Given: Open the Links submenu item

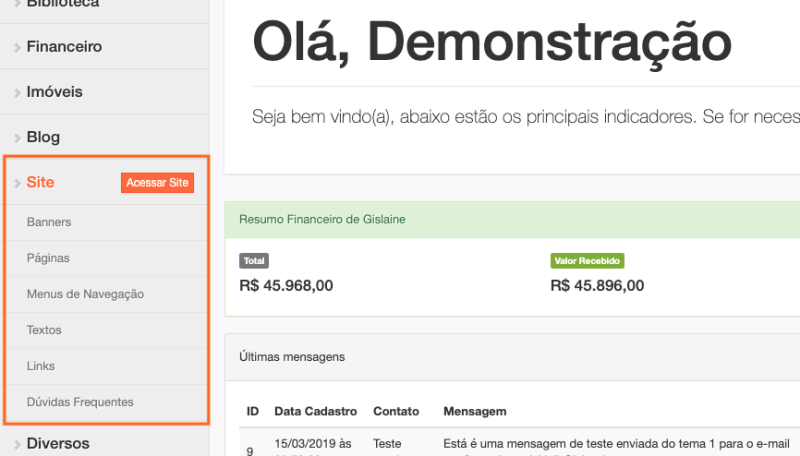Looking at the screenshot, I should coord(41,366).
